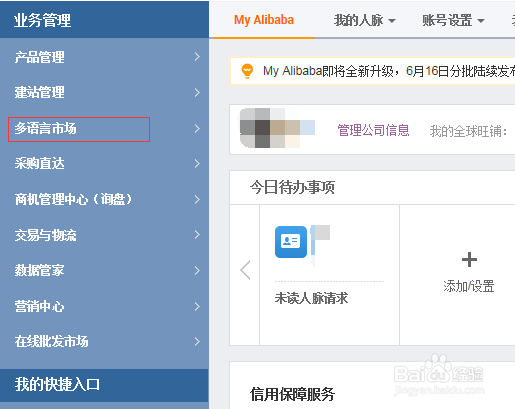
Task: Expand the 建站管理 chevron arrow
Action: (x=197, y=92)
